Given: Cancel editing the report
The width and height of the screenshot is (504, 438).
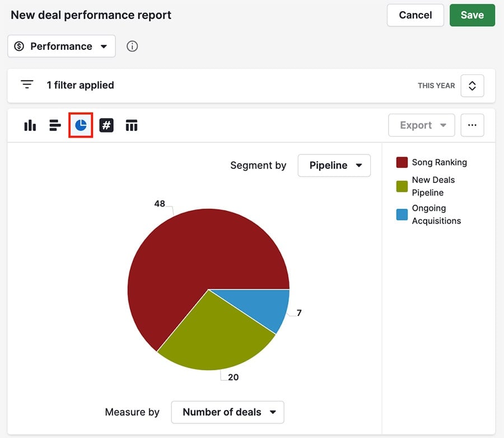Looking at the screenshot, I should [x=415, y=15].
